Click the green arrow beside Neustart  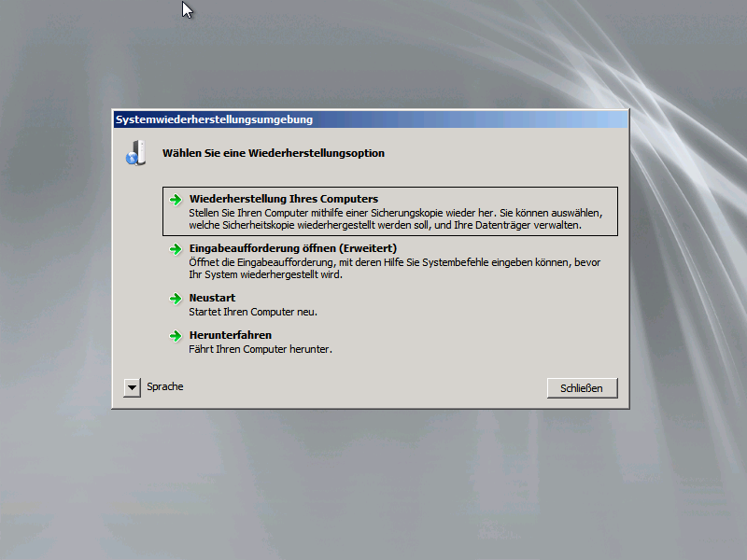pos(175,299)
